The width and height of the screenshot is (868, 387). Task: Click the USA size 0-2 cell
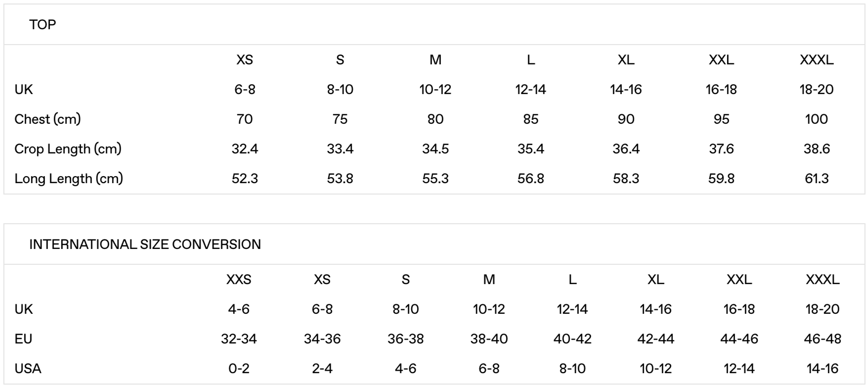239,369
